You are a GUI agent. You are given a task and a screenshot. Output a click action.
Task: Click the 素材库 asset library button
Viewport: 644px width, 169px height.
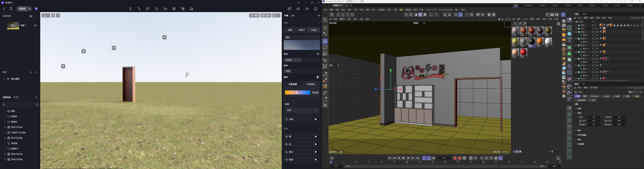[22, 9]
